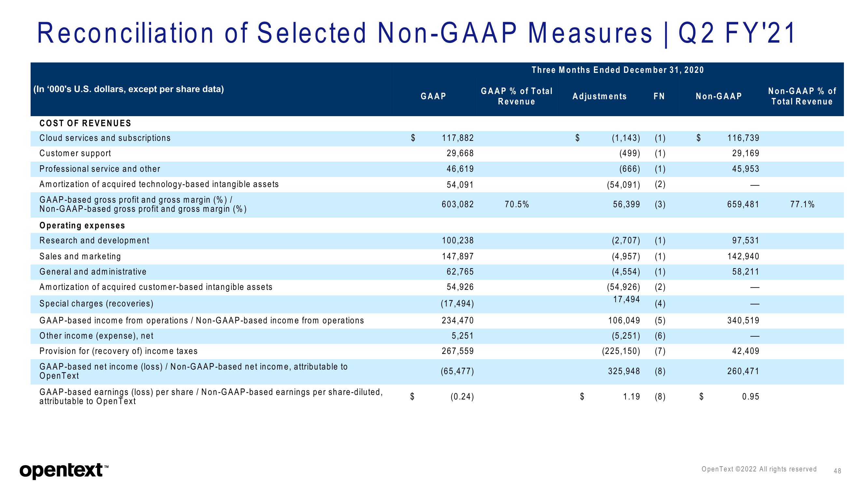Click the 'Non-GAAP % of Total Revenue' header
Screen dimensions: 868x488
coord(802,96)
